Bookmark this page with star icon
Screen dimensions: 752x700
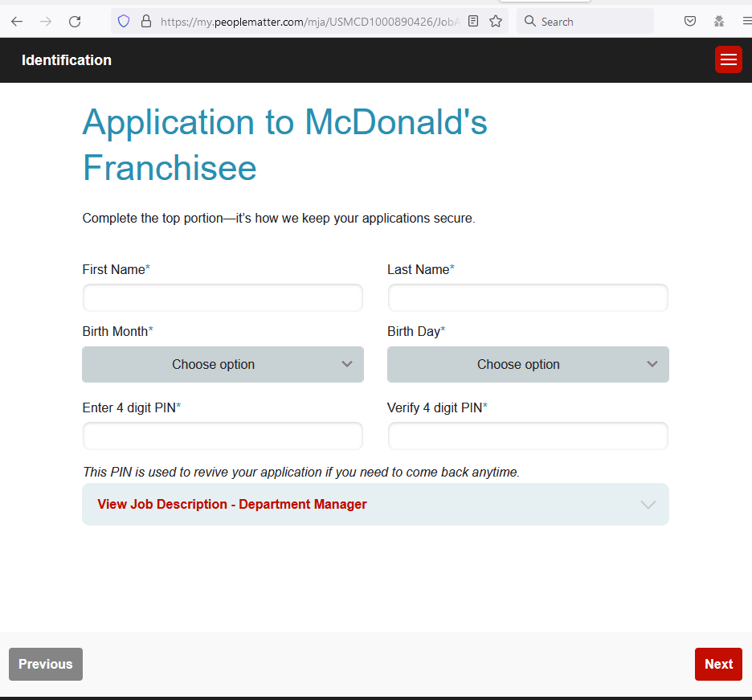[x=496, y=21]
